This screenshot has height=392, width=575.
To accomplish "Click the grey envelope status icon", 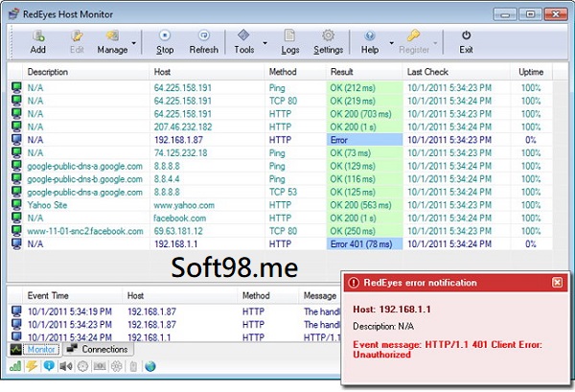I will 100,366.
